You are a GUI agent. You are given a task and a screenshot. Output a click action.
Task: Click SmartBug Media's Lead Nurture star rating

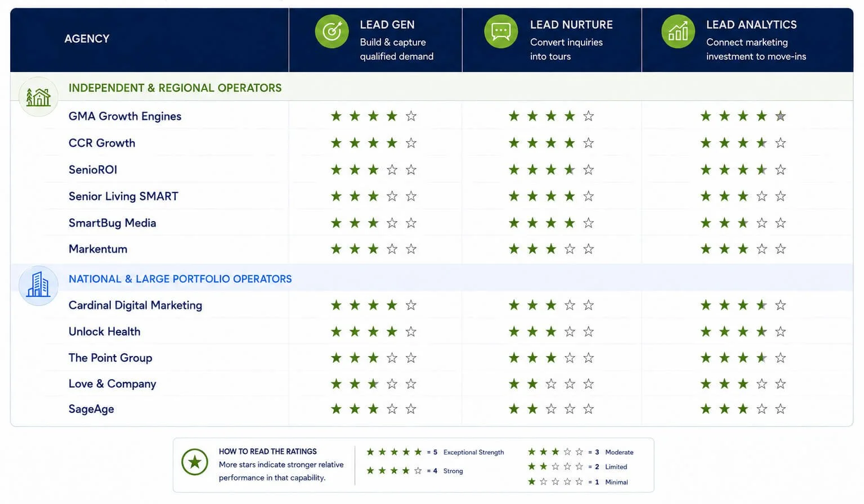tap(551, 223)
